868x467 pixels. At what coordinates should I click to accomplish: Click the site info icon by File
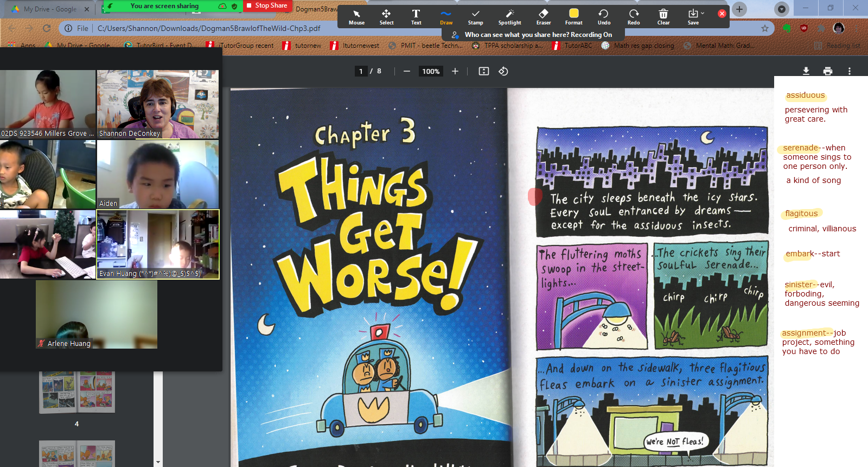click(68, 28)
